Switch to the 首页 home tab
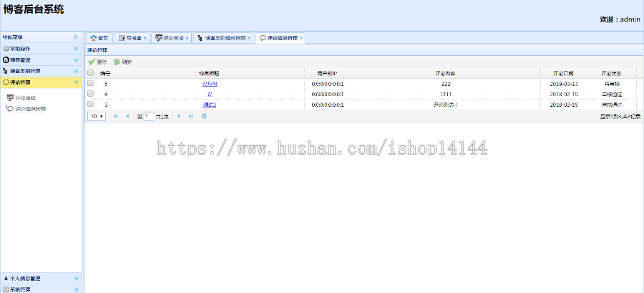644x293 pixels. [x=99, y=38]
